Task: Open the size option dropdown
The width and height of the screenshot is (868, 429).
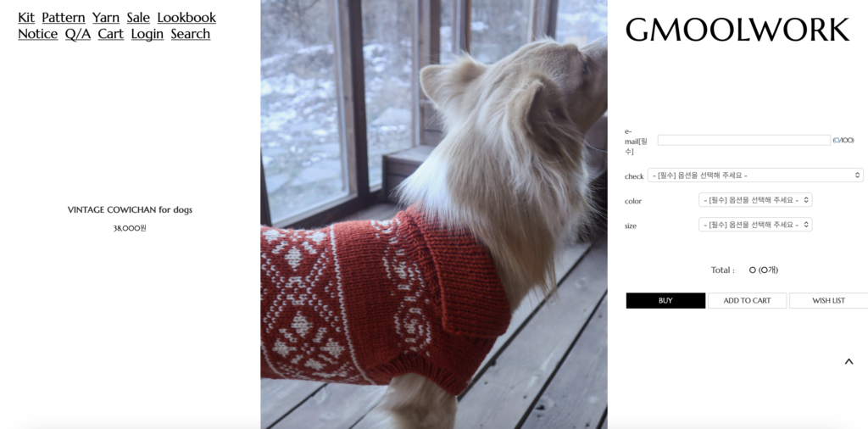Action: click(755, 225)
